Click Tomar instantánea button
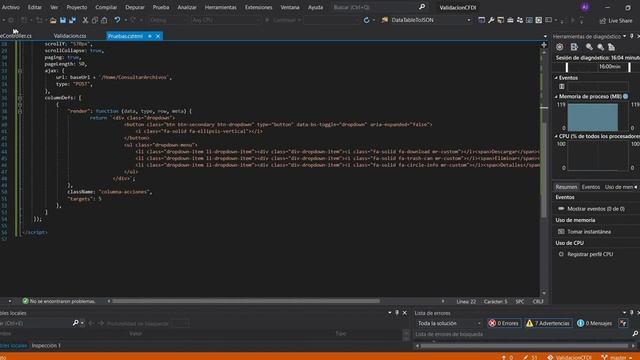 [x=589, y=231]
